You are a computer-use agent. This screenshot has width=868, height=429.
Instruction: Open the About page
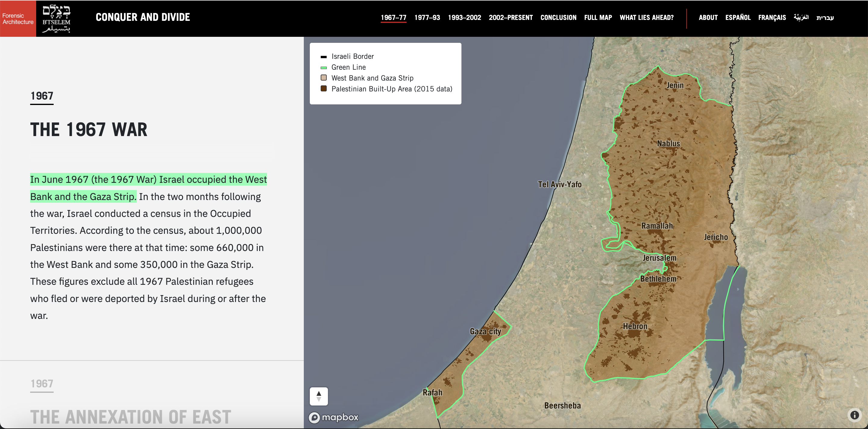(708, 17)
